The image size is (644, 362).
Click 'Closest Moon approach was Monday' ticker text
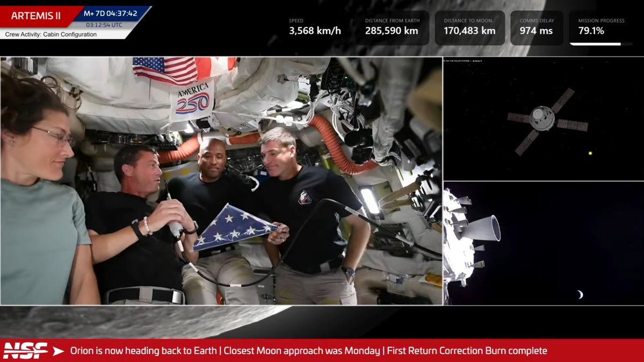click(302, 351)
